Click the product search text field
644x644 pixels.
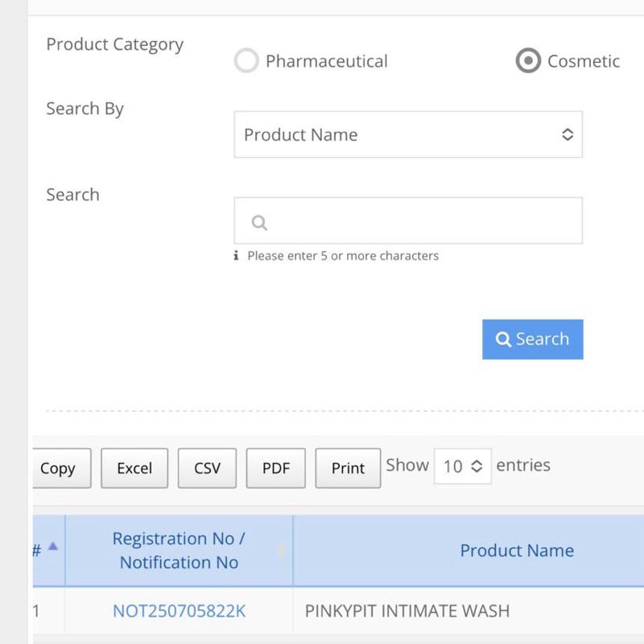click(419, 221)
